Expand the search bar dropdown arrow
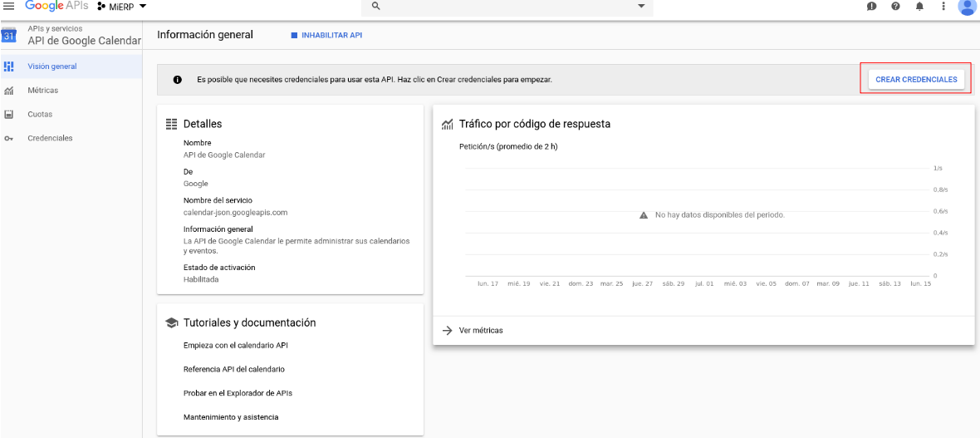980x438 pixels. pyautogui.click(x=640, y=7)
